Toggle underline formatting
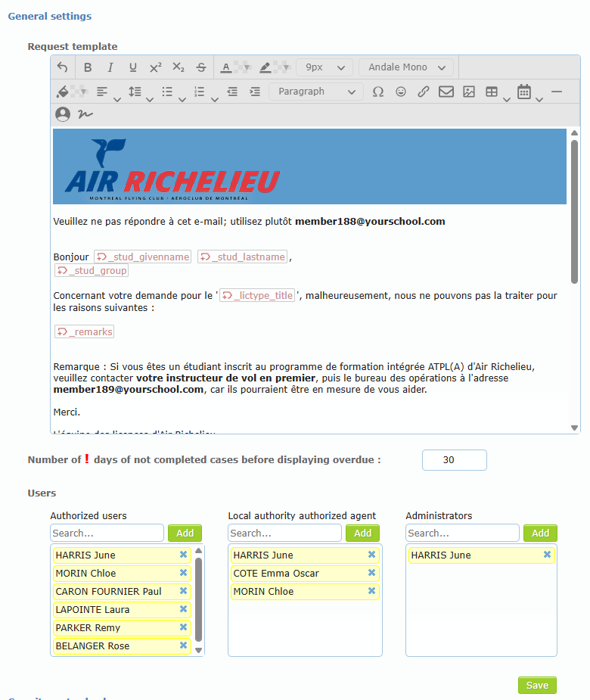 click(132, 67)
